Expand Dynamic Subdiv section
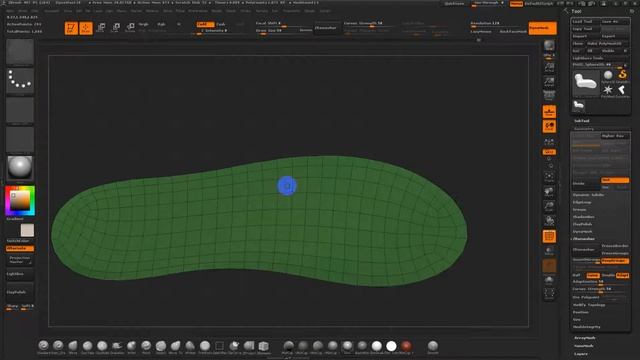Image resolution: width=640 pixels, height=360 pixels. pyautogui.click(x=589, y=195)
